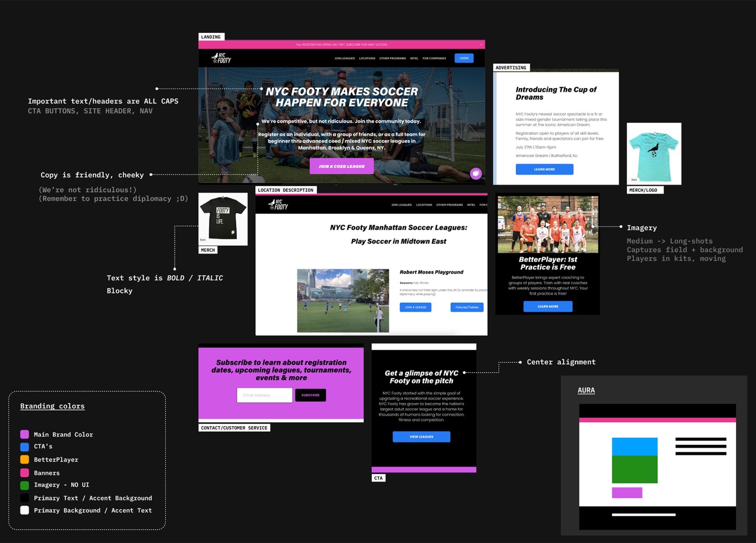756x543 pixels.
Task: Click the BetterPlayer team photo
Action: pyautogui.click(x=548, y=225)
